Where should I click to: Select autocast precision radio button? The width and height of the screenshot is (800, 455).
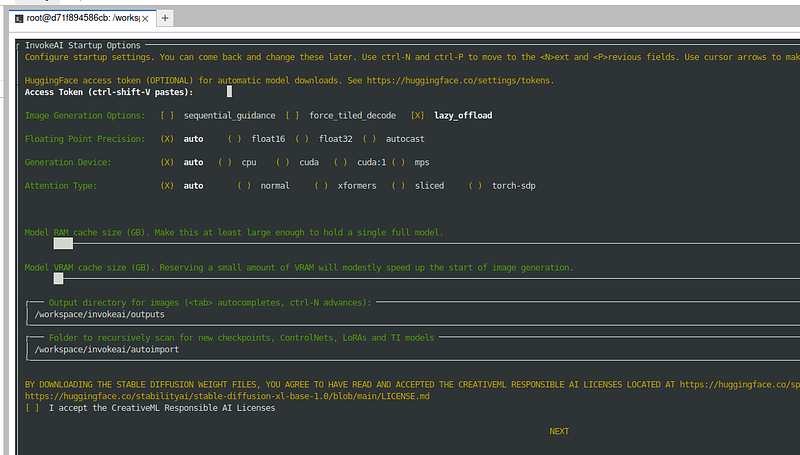coord(369,139)
